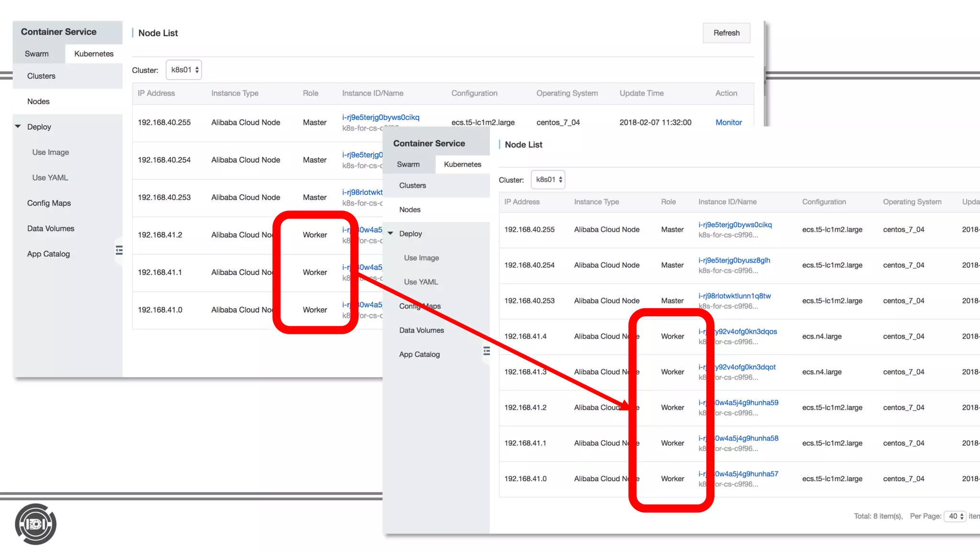Open Data Volumes in left sidebar
980x551 pixels.
coord(51,228)
